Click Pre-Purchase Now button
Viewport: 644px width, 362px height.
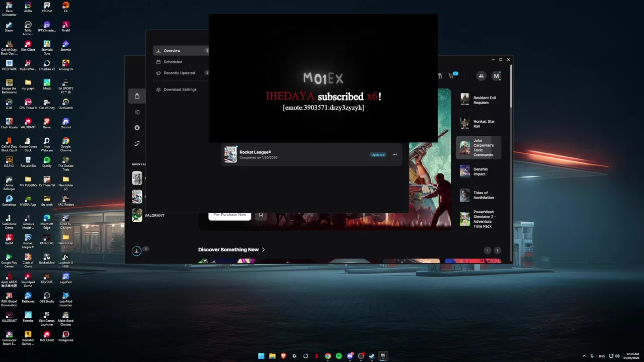click(x=229, y=215)
